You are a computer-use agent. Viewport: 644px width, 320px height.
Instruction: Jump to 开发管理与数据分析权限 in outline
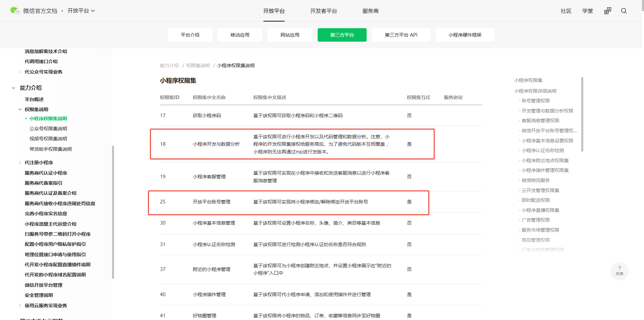[547, 111]
